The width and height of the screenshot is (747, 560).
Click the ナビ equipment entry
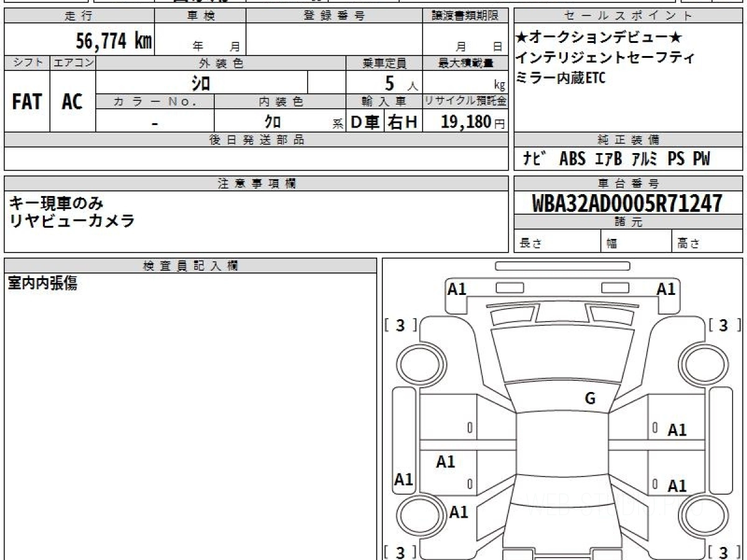(534, 159)
